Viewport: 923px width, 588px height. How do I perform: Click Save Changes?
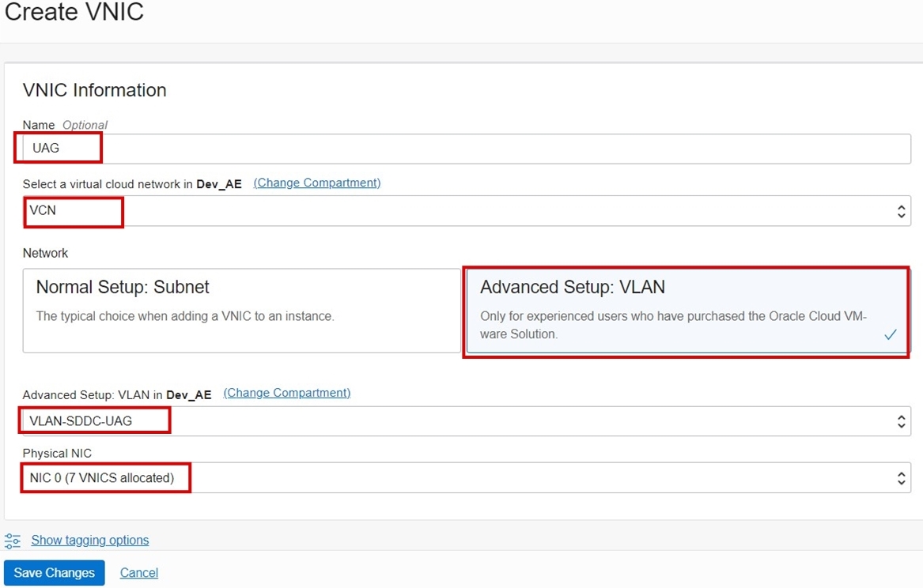(x=54, y=572)
